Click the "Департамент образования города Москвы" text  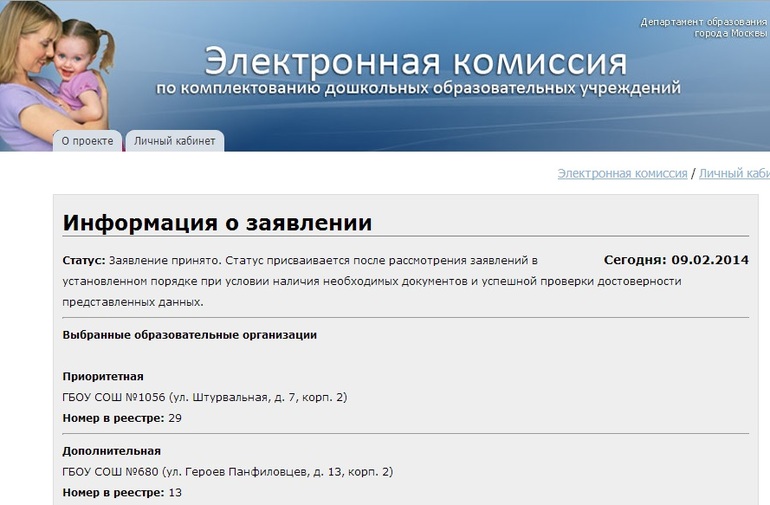click(x=704, y=28)
